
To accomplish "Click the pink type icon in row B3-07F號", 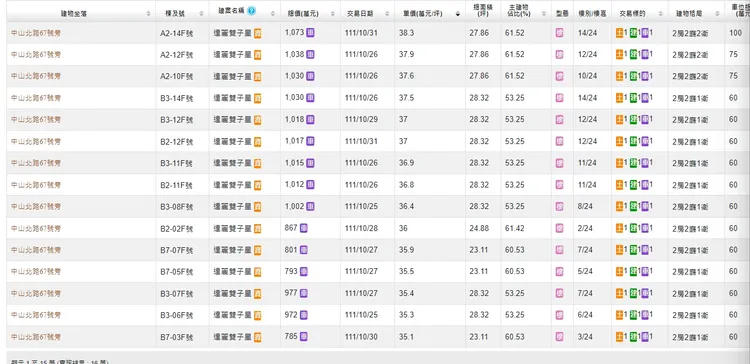I will pos(559,293).
